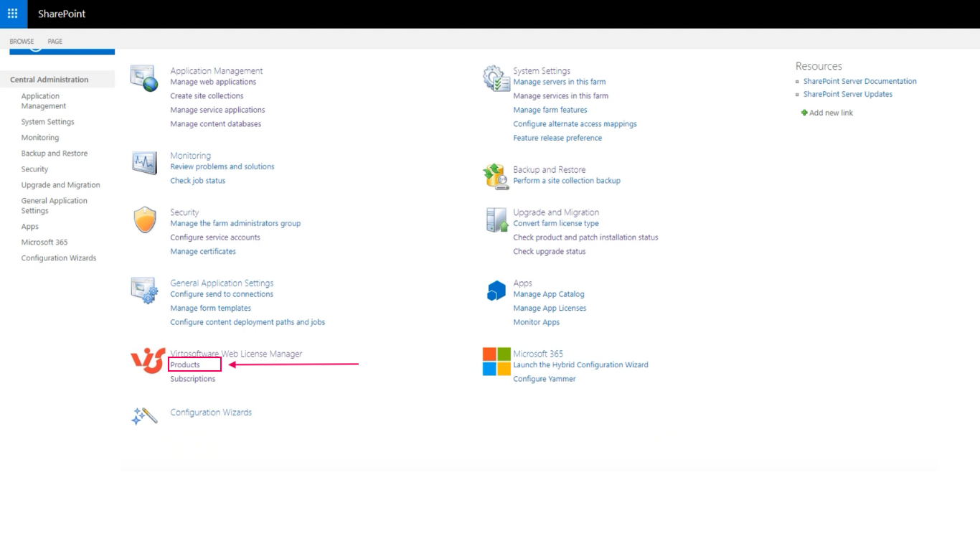This screenshot has height=551, width=980.
Task: Click the Backup and Restore icon
Action: pos(496,175)
